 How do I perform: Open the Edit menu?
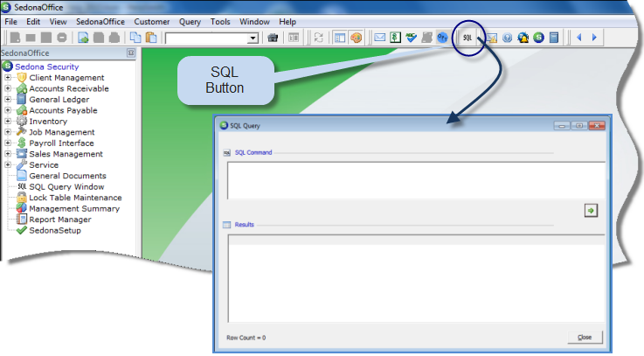tap(33, 22)
